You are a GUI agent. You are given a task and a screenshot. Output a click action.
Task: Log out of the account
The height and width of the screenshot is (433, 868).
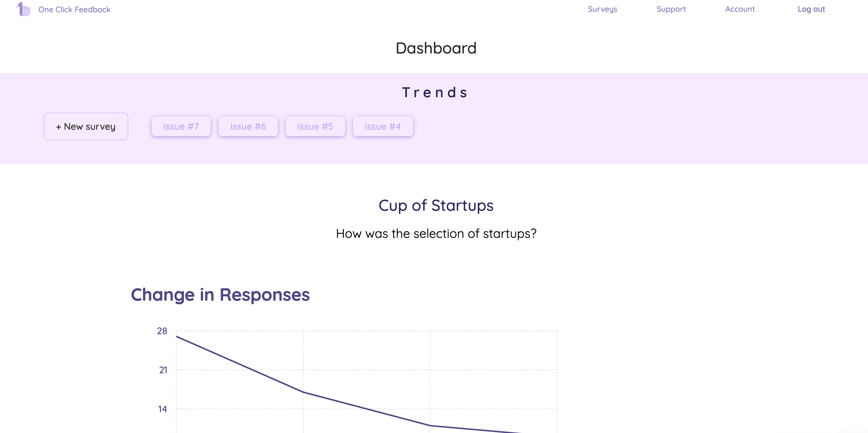(x=811, y=9)
